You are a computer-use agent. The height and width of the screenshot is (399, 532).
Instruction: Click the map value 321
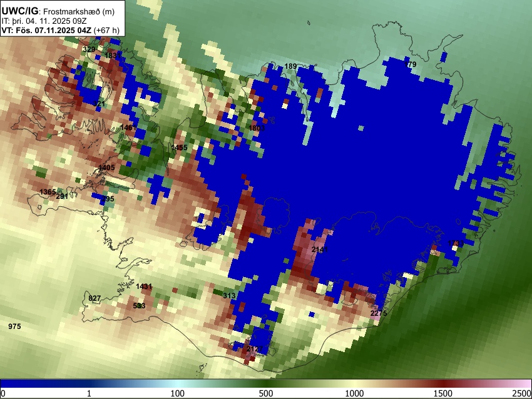(x=99, y=103)
